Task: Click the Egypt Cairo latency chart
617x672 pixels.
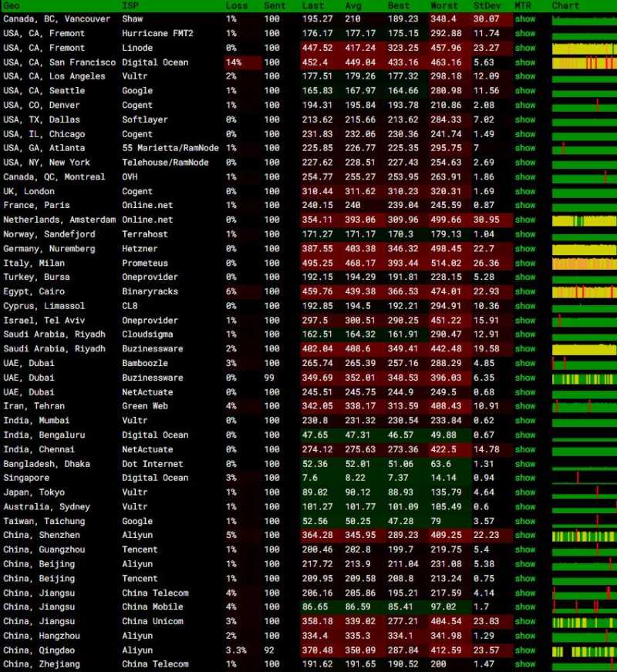Action: click(585, 292)
